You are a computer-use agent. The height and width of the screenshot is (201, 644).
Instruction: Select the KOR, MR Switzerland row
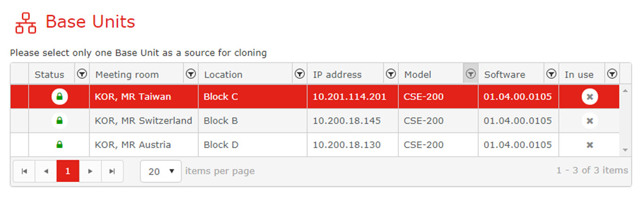click(315, 121)
